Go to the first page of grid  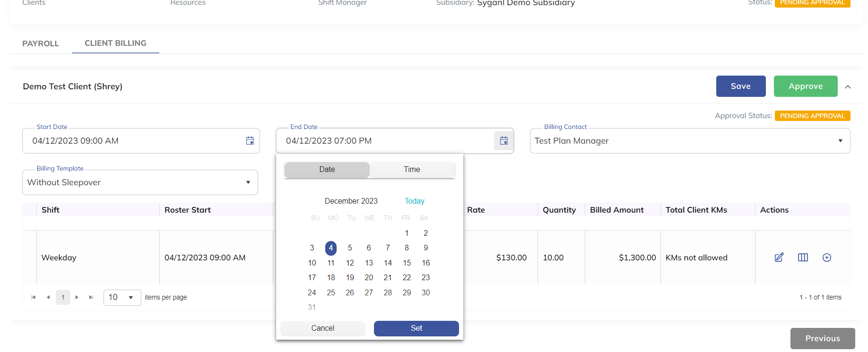[x=34, y=297]
